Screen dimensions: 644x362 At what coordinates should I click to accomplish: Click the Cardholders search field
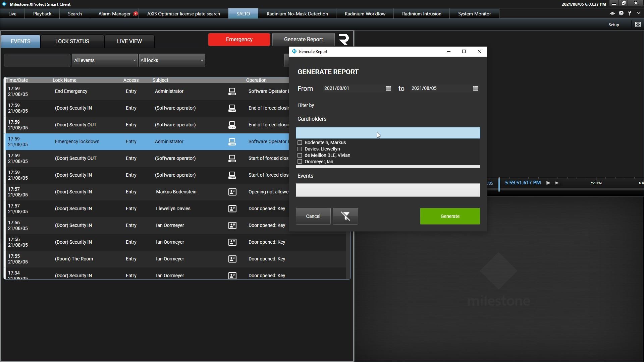388,133
